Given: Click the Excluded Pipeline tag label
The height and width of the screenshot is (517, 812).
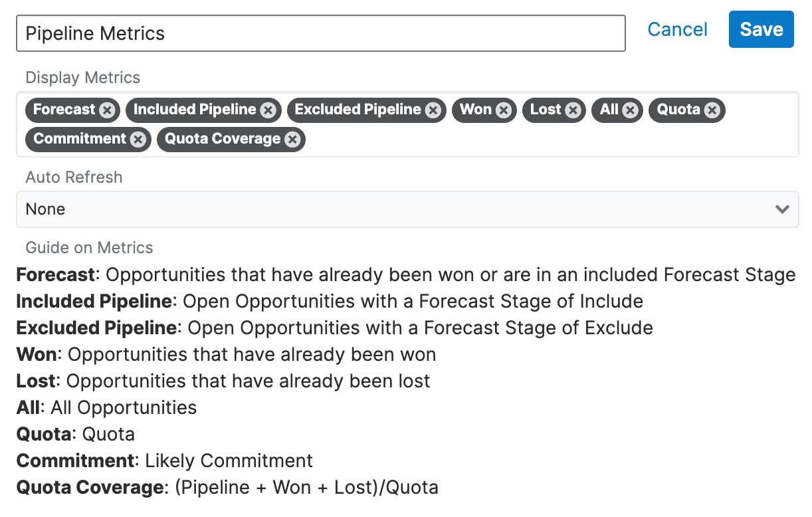Looking at the screenshot, I should tap(357, 110).
